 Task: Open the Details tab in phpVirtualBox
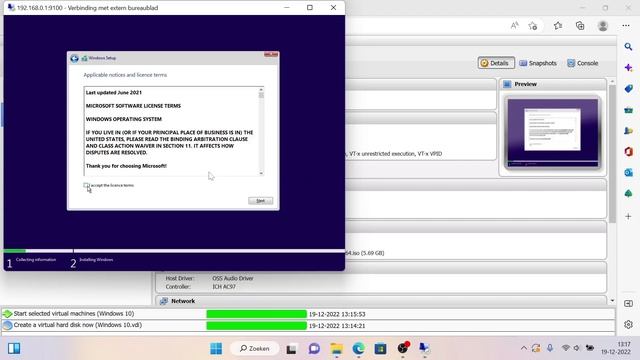point(496,63)
